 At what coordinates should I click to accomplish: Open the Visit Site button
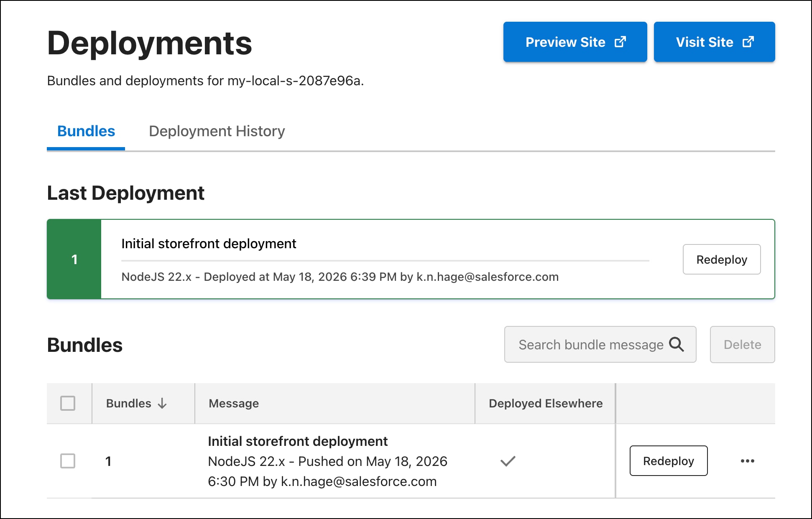click(714, 42)
